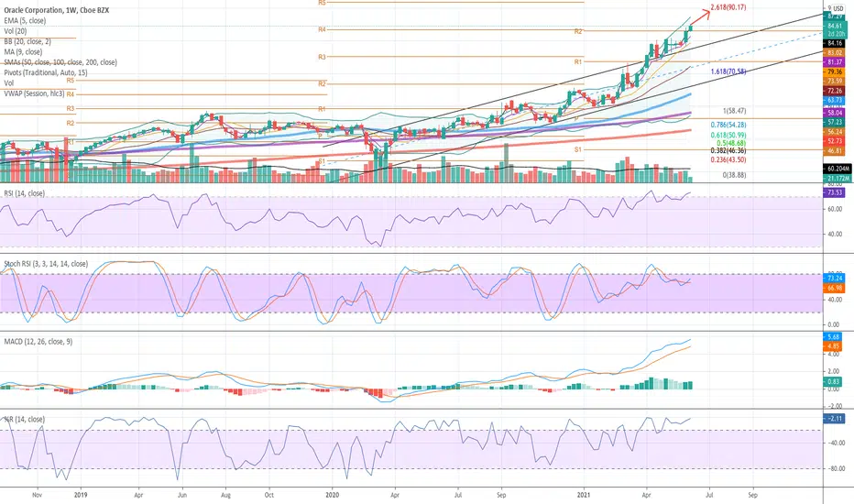This screenshot has height=504, width=854.
Task: Click the red 52.73 price tag
Action: click(835, 141)
